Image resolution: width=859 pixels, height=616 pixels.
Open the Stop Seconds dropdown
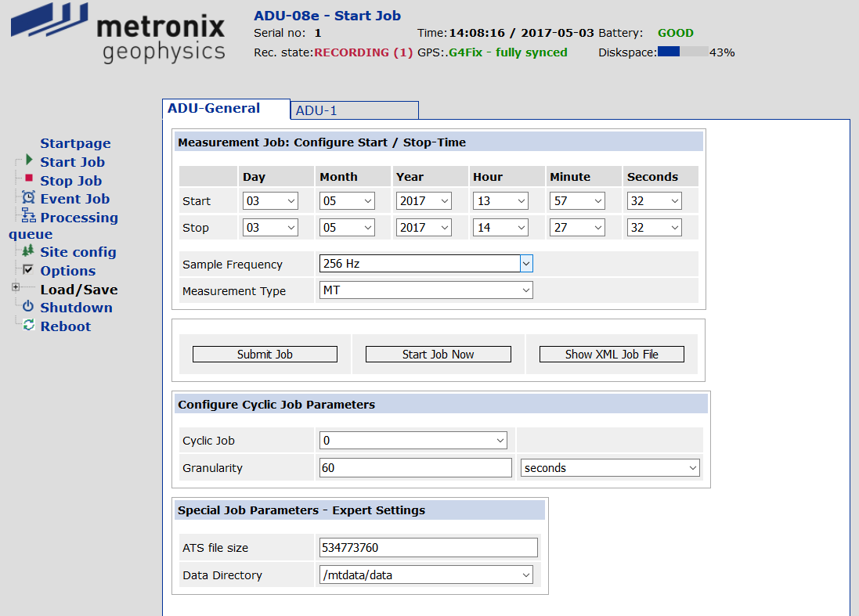(654, 227)
